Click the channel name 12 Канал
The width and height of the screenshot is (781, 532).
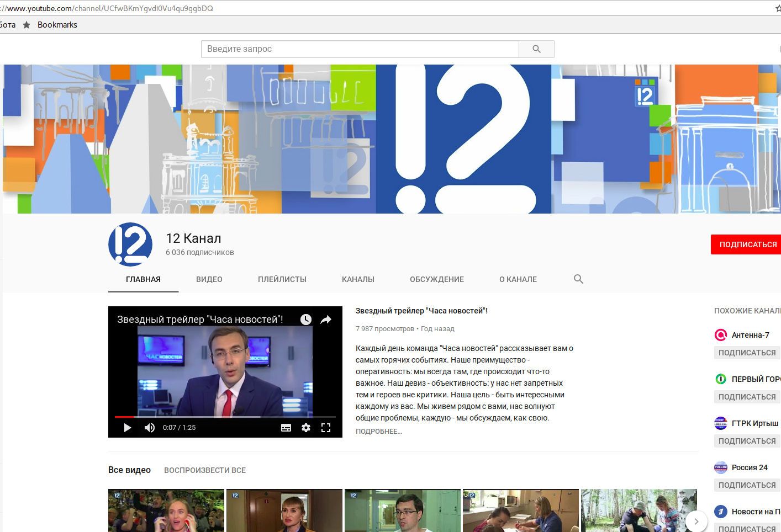193,238
